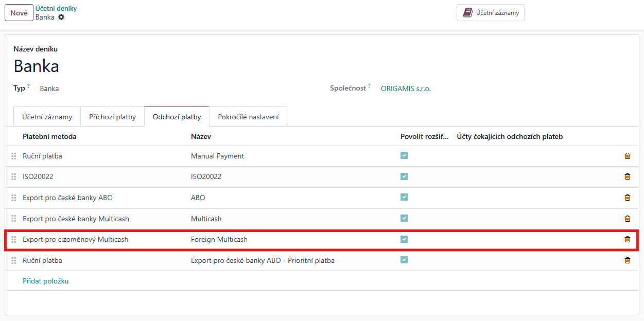Click drag handle of cizoměnový Multicash row
Image resolution: width=644 pixels, height=321 pixels.
pos(14,239)
